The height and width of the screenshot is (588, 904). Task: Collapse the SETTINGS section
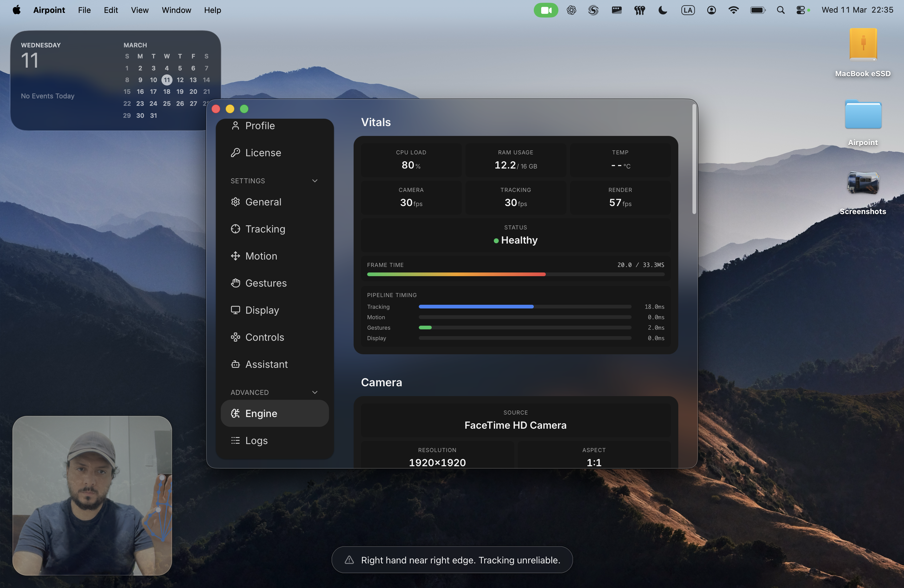pos(315,181)
